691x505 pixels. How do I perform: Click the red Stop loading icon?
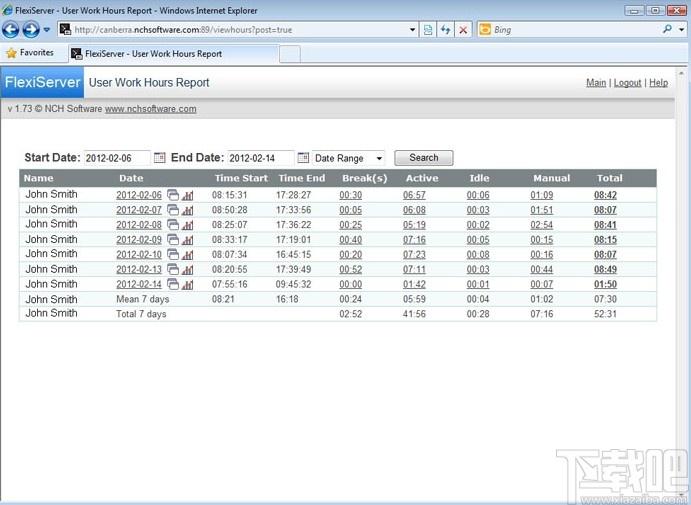pos(463,30)
